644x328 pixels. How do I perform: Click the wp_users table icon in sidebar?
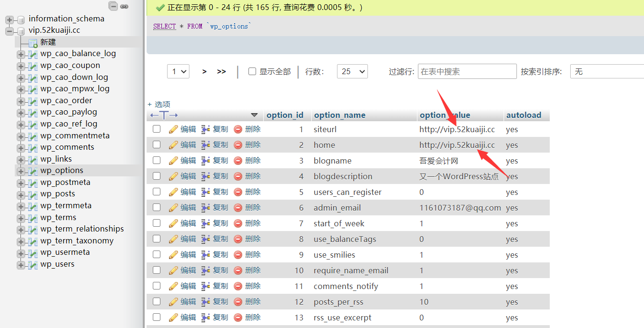click(32, 265)
